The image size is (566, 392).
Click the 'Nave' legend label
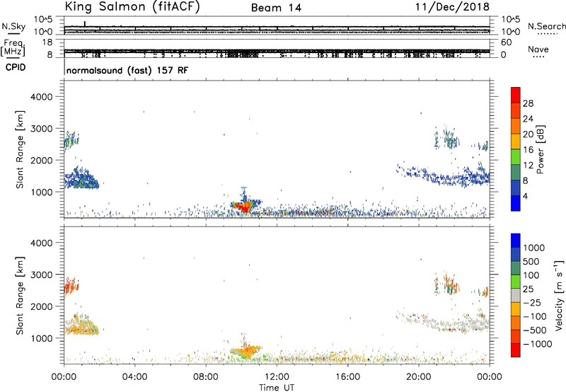coord(538,50)
